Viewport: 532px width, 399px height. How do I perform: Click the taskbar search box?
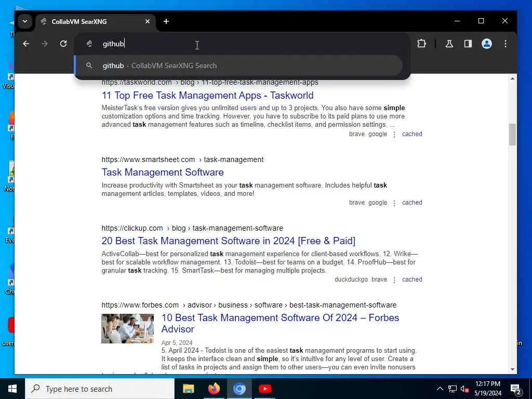(x=100, y=389)
